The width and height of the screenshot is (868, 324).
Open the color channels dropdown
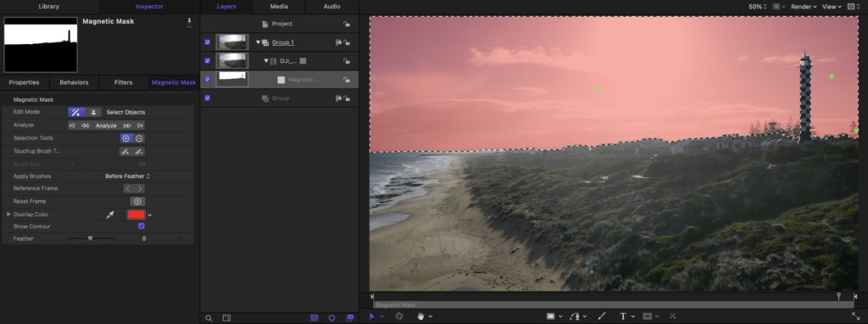point(779,7)
